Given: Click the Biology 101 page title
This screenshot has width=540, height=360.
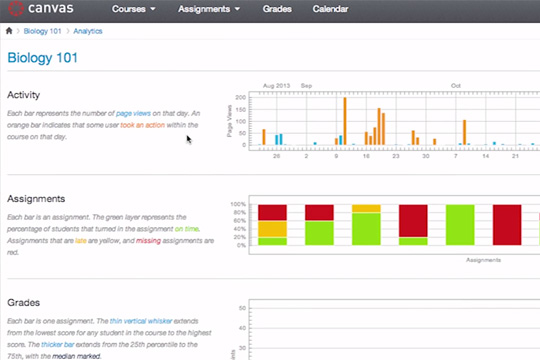Looking at the screenshot, I should pos(42,58).
